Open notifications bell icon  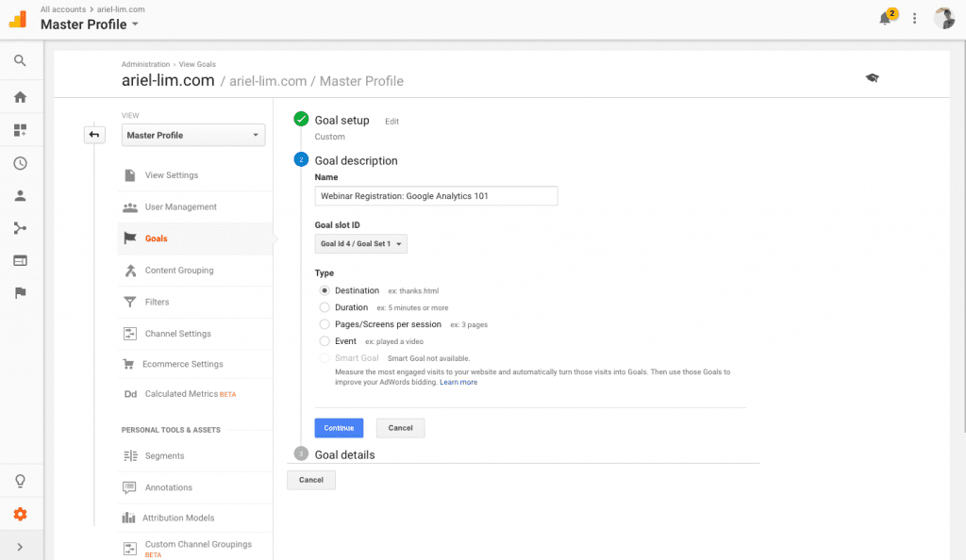885,19
